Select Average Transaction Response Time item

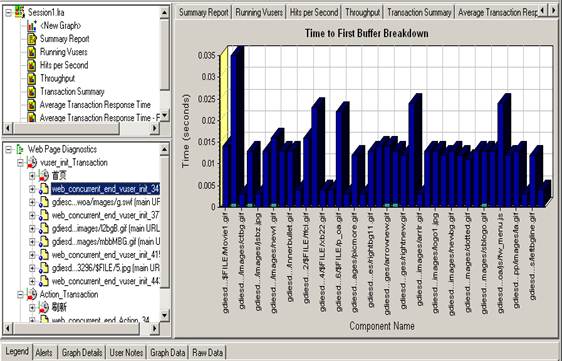point(95,105)
